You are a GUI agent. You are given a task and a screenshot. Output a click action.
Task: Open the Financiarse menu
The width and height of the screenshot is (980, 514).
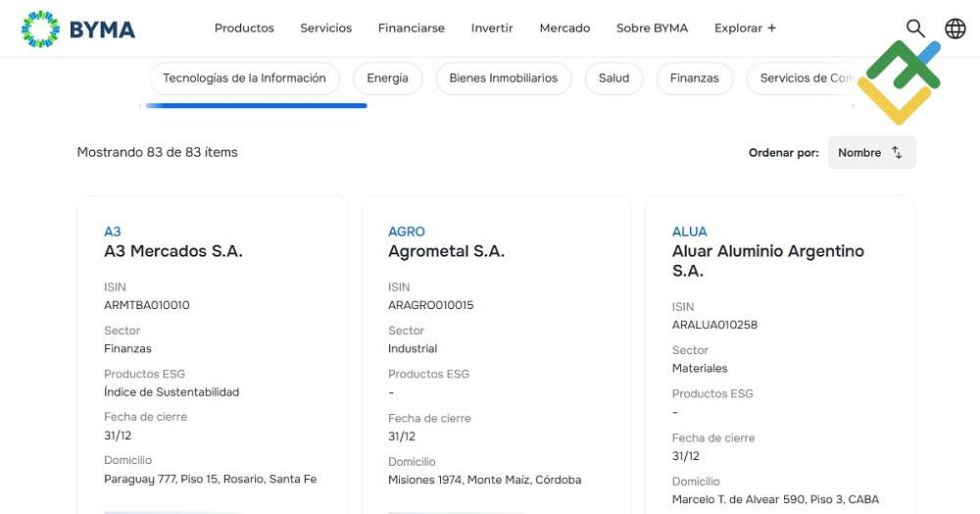[412, 28]
